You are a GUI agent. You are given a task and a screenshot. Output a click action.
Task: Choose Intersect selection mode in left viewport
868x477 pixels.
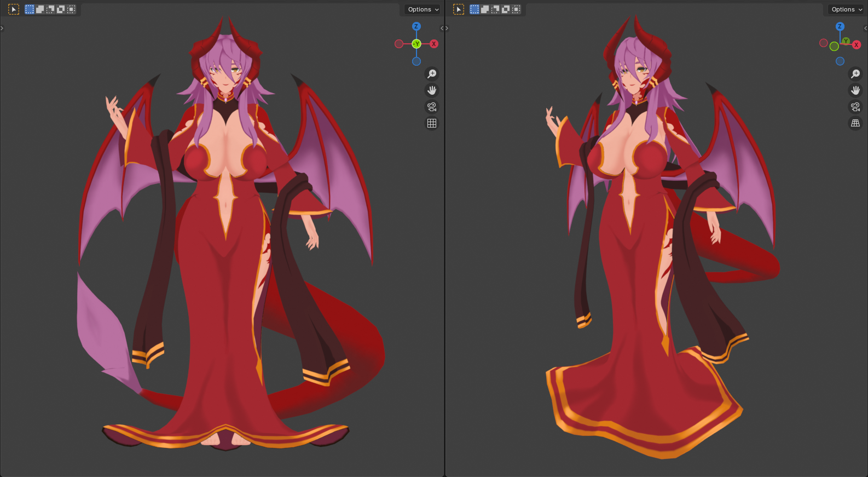point(71,9)
